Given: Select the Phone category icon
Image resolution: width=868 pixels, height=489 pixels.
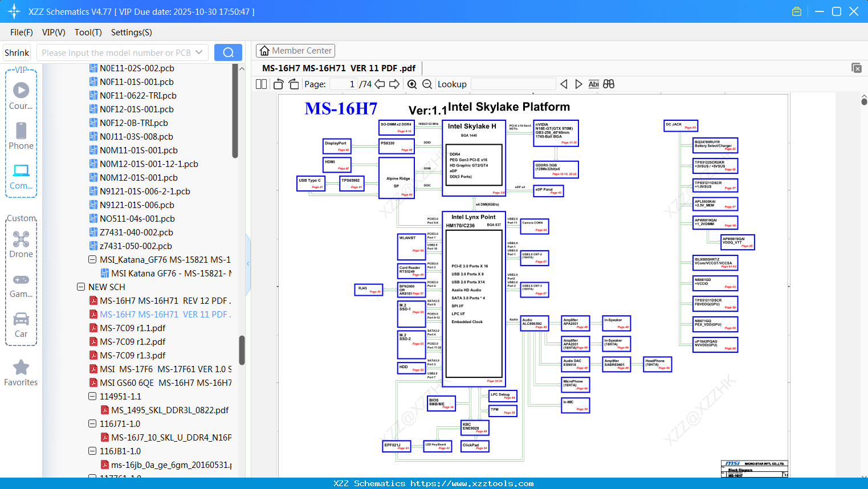Looking at the screenshot, I should 21,136.
